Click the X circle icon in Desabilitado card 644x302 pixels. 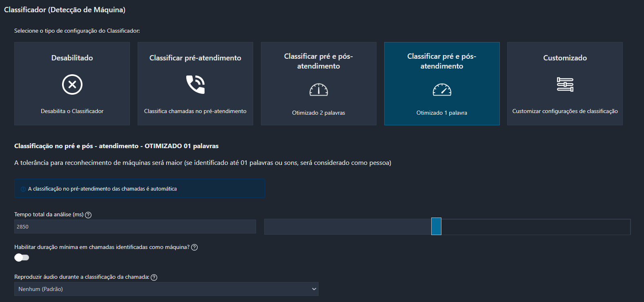(72, 84)
